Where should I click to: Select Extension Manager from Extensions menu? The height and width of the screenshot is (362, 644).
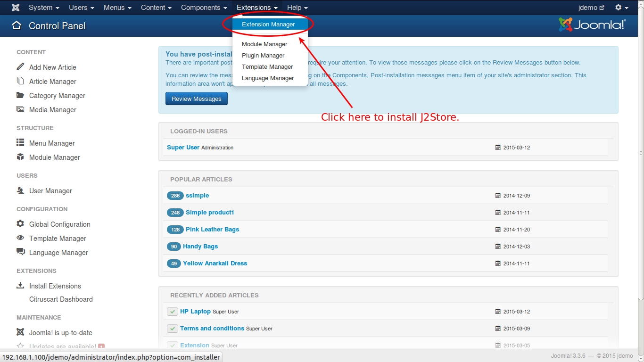pyautogui.click(x=268, y=25)
